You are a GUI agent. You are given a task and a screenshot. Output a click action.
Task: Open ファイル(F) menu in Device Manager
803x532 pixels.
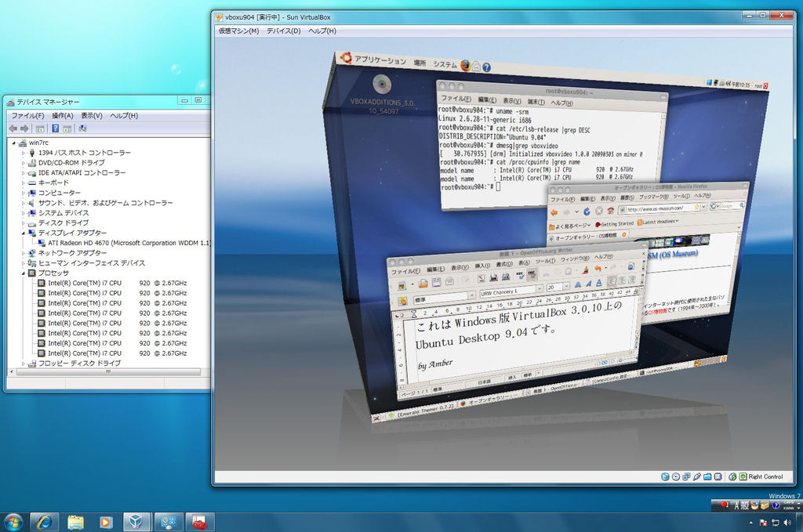tap(27, 116)
